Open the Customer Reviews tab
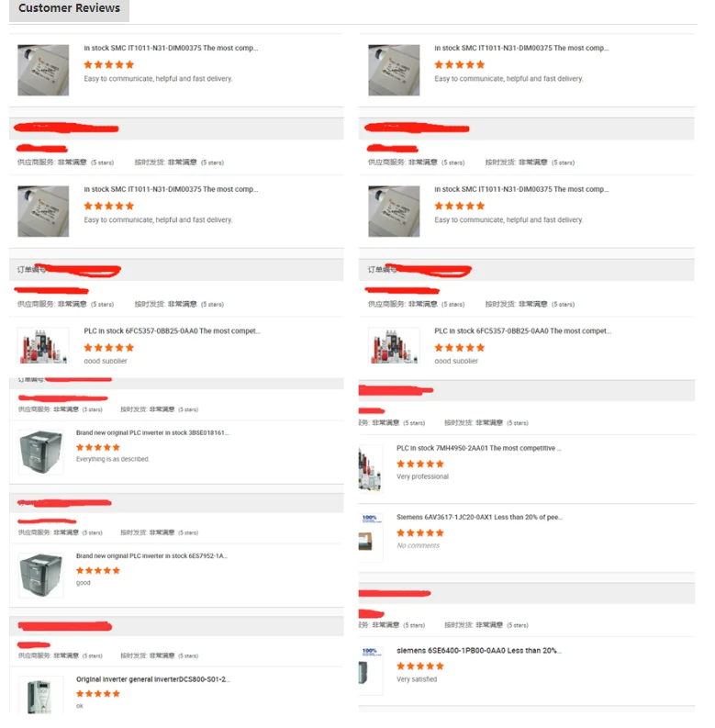 (x=69, y=9)
